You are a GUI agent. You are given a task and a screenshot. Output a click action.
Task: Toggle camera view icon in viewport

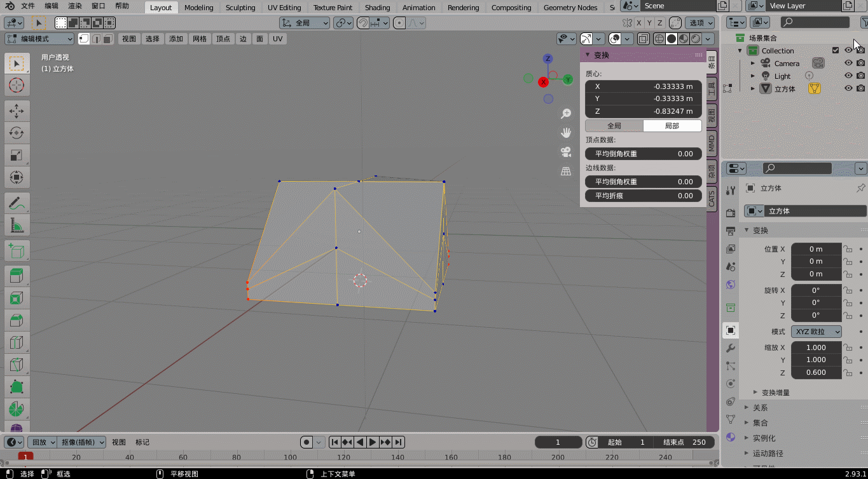tap(566, 152)
